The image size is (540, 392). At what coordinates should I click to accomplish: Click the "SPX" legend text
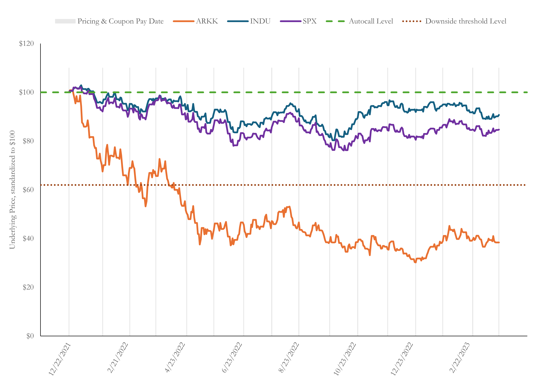click(310, 21)
